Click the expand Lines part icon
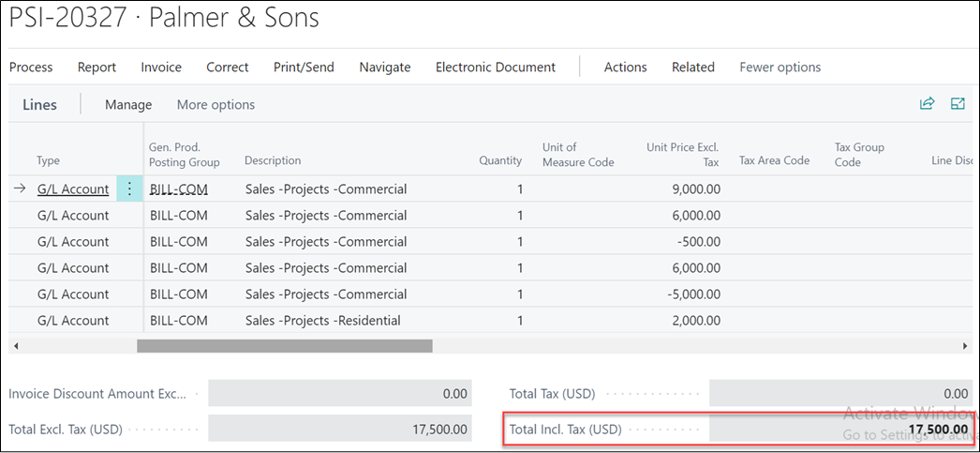This screenshot has width=980, height=453. (958, 104)
